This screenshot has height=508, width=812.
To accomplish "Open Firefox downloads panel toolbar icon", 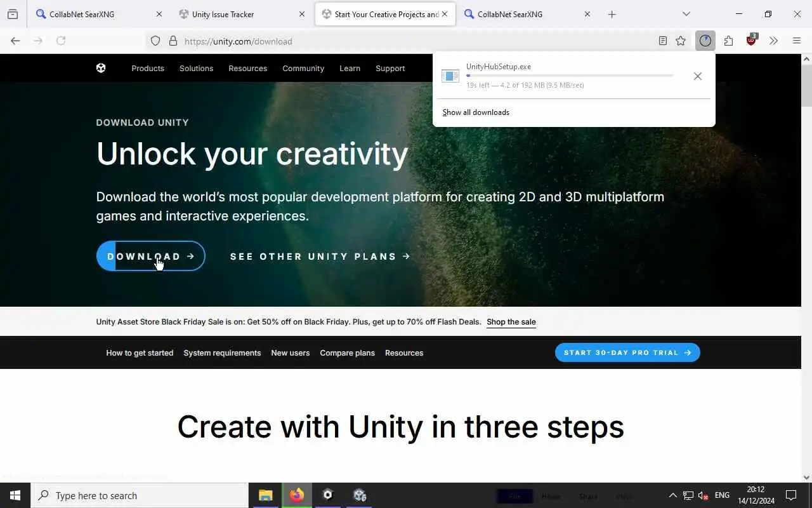I will pyautogui.click(x=705, y=41).
